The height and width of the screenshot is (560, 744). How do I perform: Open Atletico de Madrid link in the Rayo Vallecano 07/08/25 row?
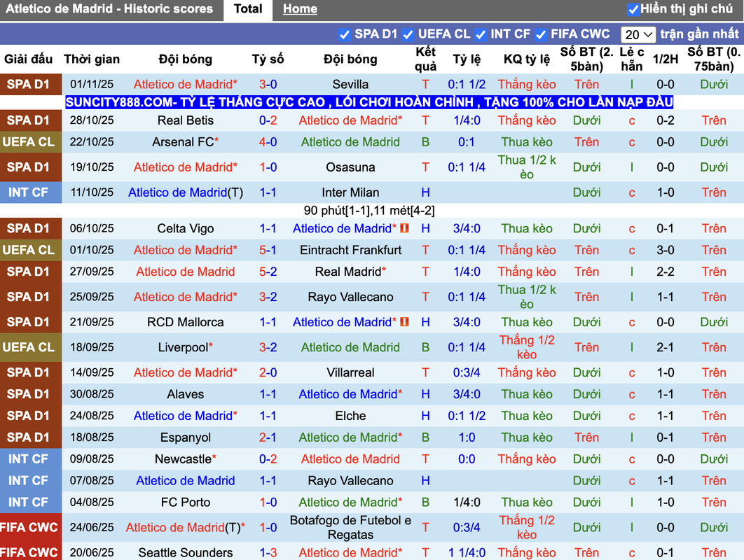tap(186, 481)
